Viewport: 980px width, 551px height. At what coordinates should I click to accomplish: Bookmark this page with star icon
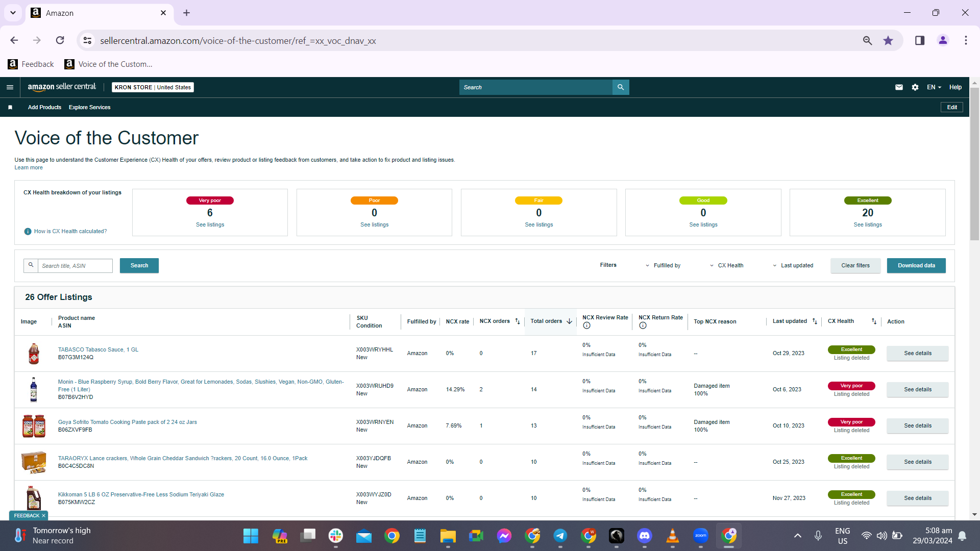tap(888, 40)
